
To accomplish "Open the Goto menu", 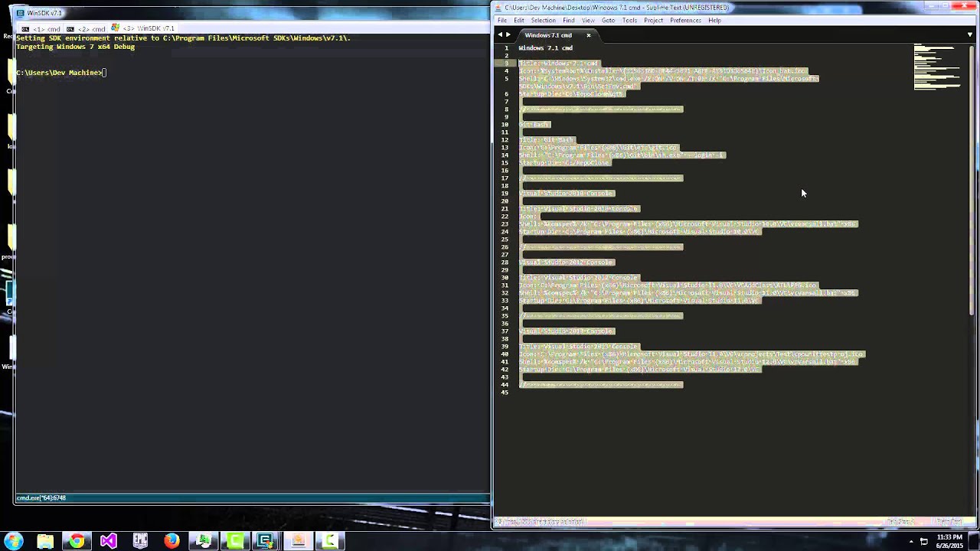I will tap(608, 21).
